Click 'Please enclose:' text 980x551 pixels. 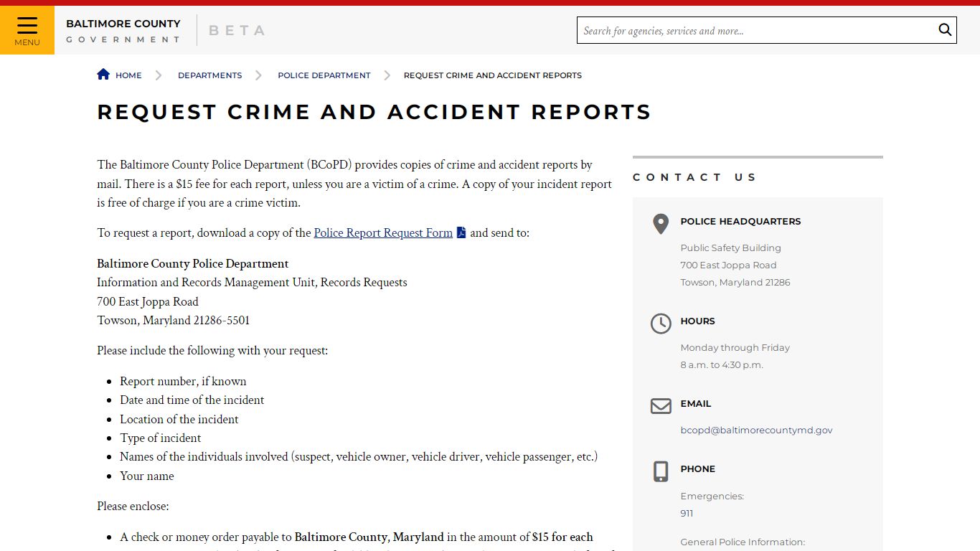(133, 506)
